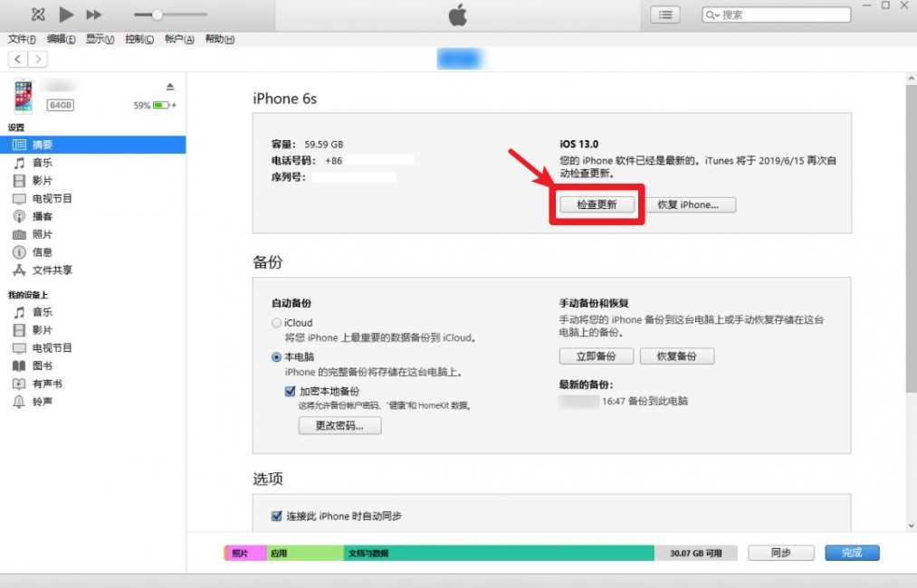Skip ahead with the fast-forward button
This screenshot has width=917, height=588.
pyautogui.click(x=93, y=14)
